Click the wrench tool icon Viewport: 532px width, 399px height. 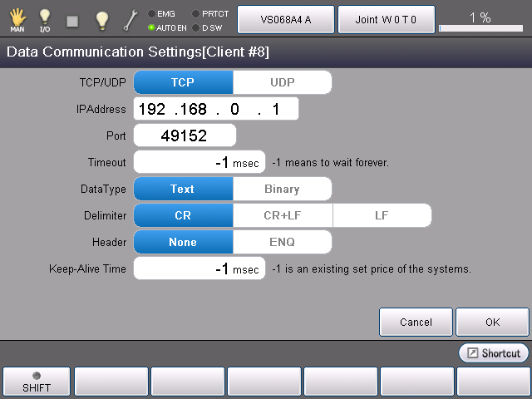coord(131,19)
